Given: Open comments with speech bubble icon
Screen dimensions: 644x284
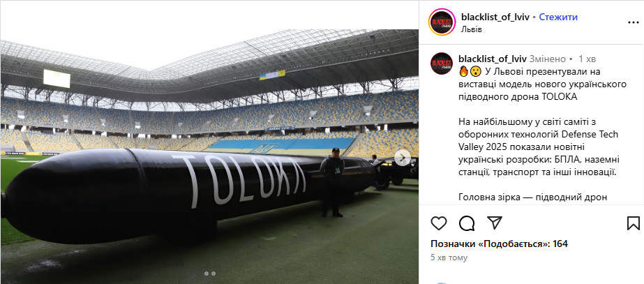Looking at the screenshot, I should (467, 223).
